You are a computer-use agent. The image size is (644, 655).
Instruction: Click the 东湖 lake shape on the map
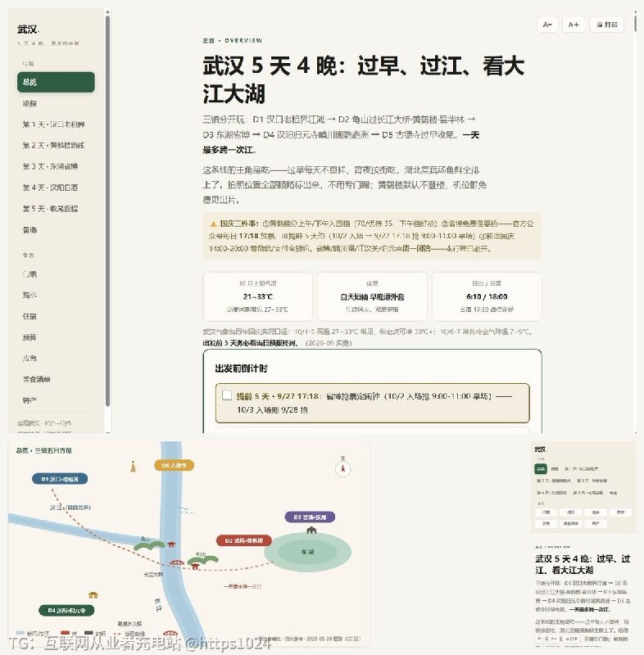point(307,552)
